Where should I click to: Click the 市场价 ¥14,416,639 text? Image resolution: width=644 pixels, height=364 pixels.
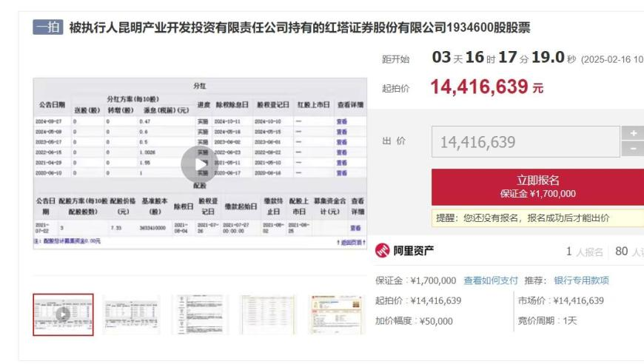point(561,300)
